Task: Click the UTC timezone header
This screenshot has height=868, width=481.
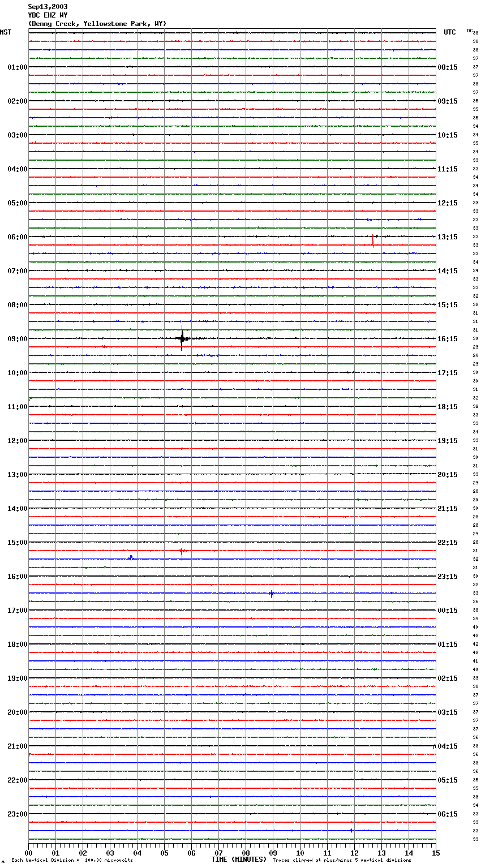Action: 450,32
